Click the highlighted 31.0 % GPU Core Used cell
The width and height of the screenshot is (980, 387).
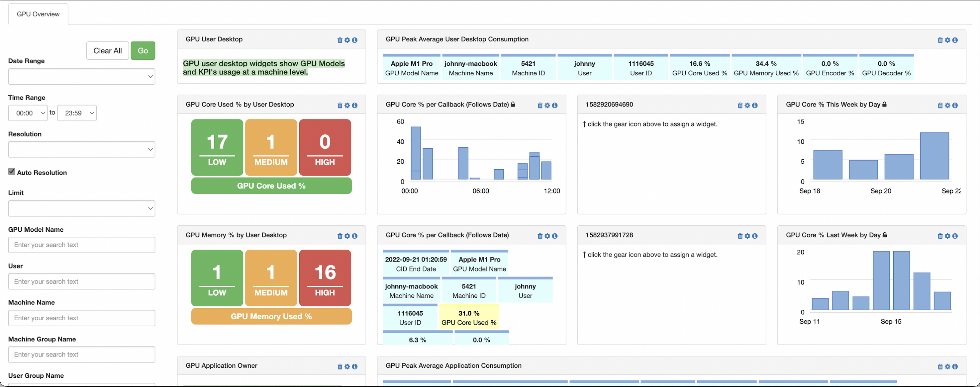(x=469, y=317)
